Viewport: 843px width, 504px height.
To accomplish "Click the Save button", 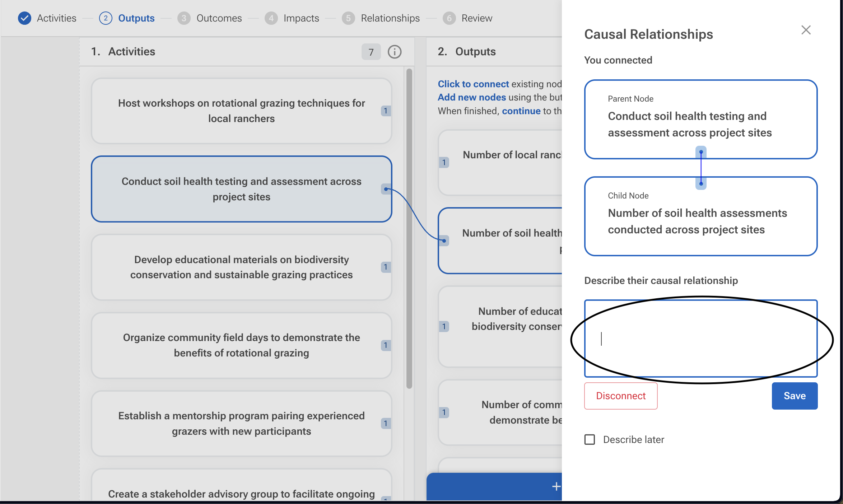I will [x=795, y=396].
